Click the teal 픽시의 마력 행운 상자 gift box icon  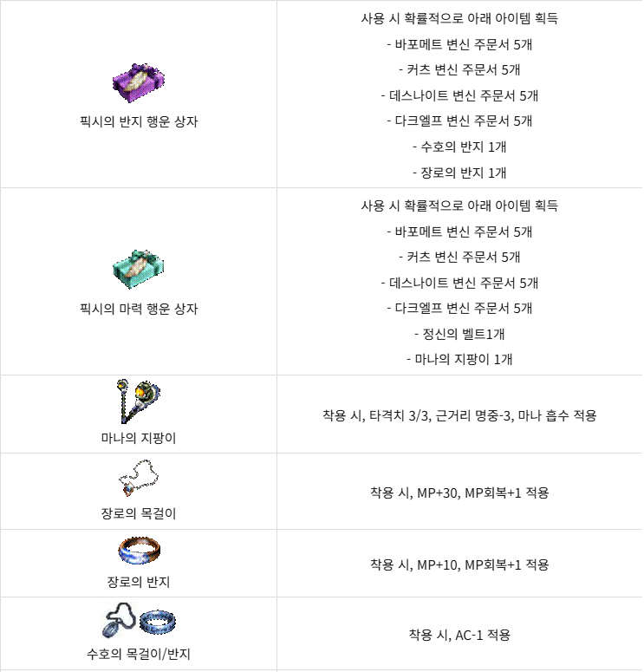pos(139,269)
